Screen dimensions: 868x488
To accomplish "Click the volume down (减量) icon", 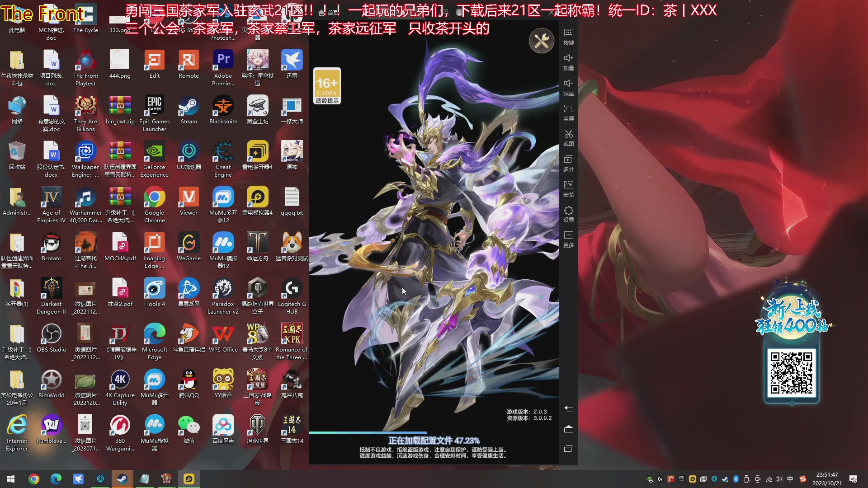I will coord(569,87).
